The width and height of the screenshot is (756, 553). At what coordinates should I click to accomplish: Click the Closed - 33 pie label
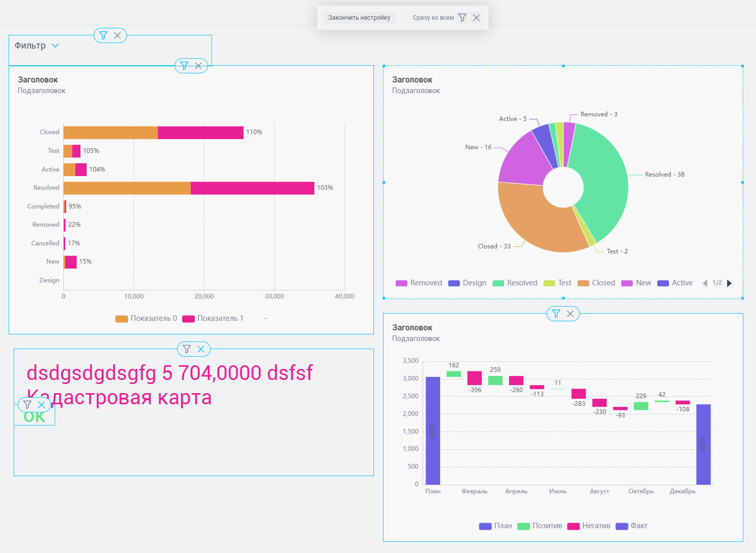click(494, 246)
